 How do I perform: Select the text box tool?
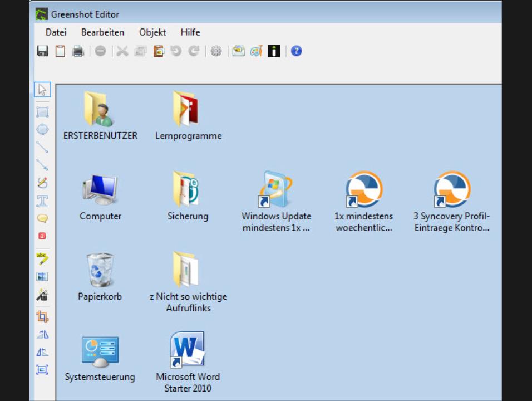tap(42, 200)
